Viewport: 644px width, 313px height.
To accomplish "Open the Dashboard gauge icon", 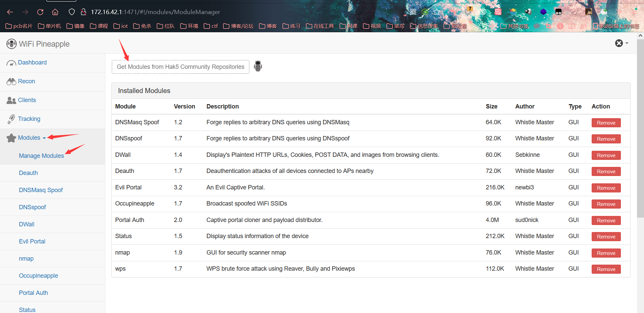I will point(11,63).
